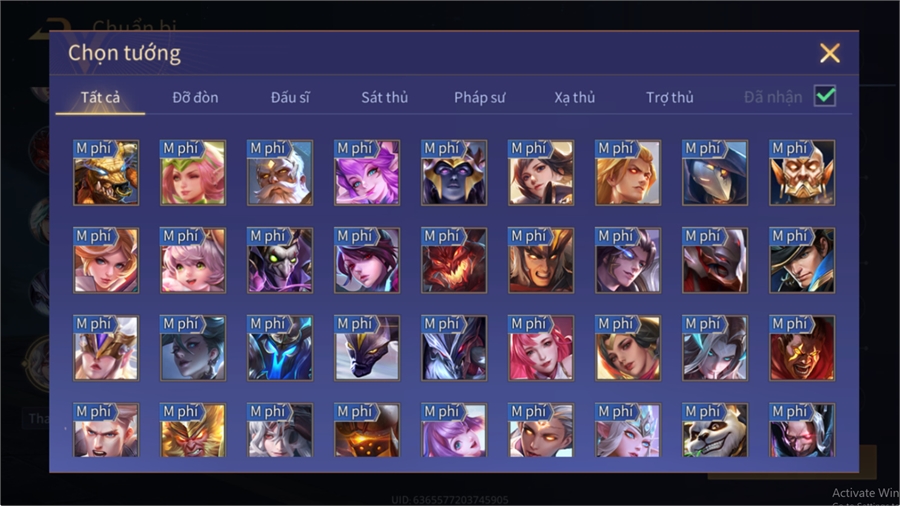The width and height of the screenshot is (900, 506).
Task: Close the Chọn tướng dialog
Action: (x=829, y=53)
